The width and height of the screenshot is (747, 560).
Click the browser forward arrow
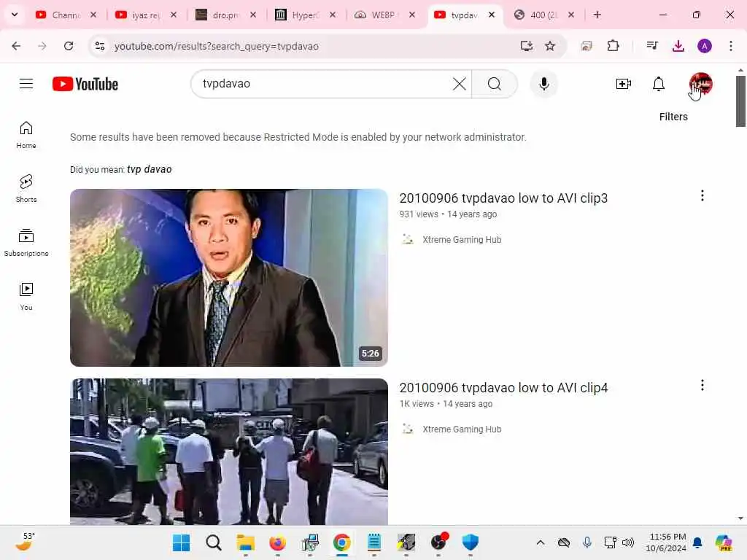(x=42, y=46)
